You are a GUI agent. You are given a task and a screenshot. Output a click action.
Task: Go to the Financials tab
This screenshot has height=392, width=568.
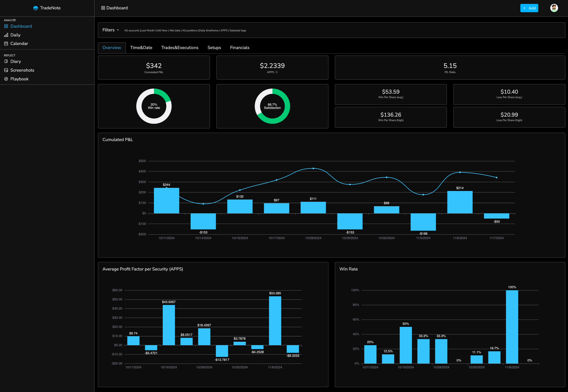(240, 48)
